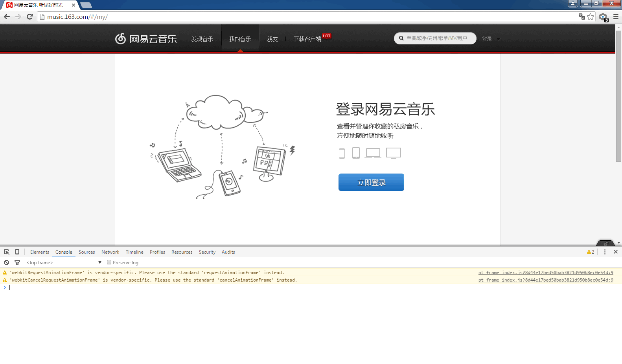Click the phone device icon under login text
The width and height of the screenshot is (622, 364).
[x=342, y=153]
